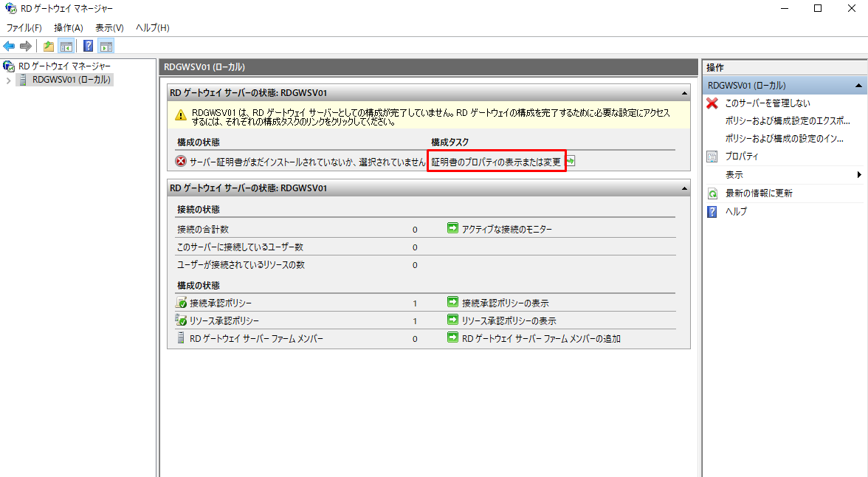Viewport: 868px width, 477px height.
Task: Click the サーバー ファーム メンバー row icon
Action: [x=180, y=337]
